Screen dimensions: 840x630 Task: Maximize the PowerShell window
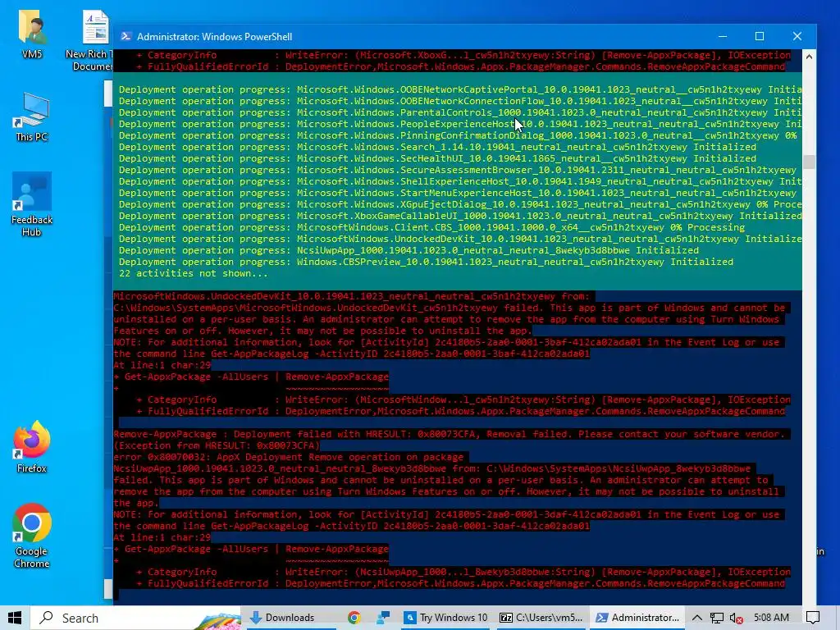coord(760,36)
